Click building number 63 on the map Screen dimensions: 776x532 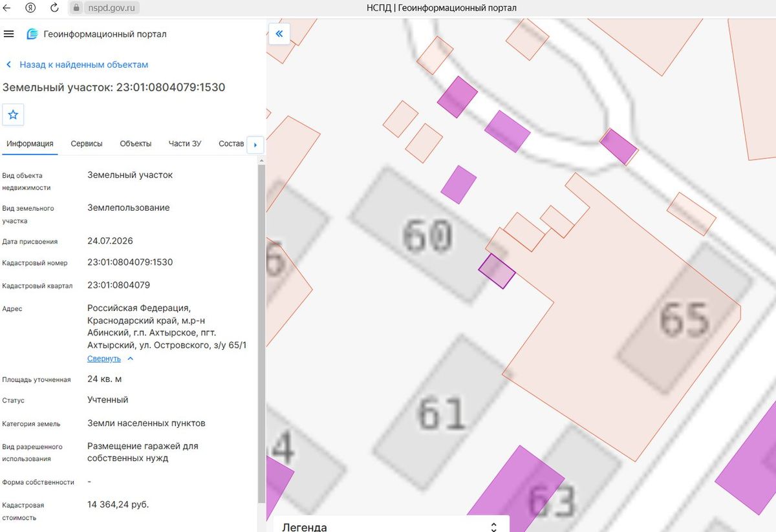tap(551, 502)
